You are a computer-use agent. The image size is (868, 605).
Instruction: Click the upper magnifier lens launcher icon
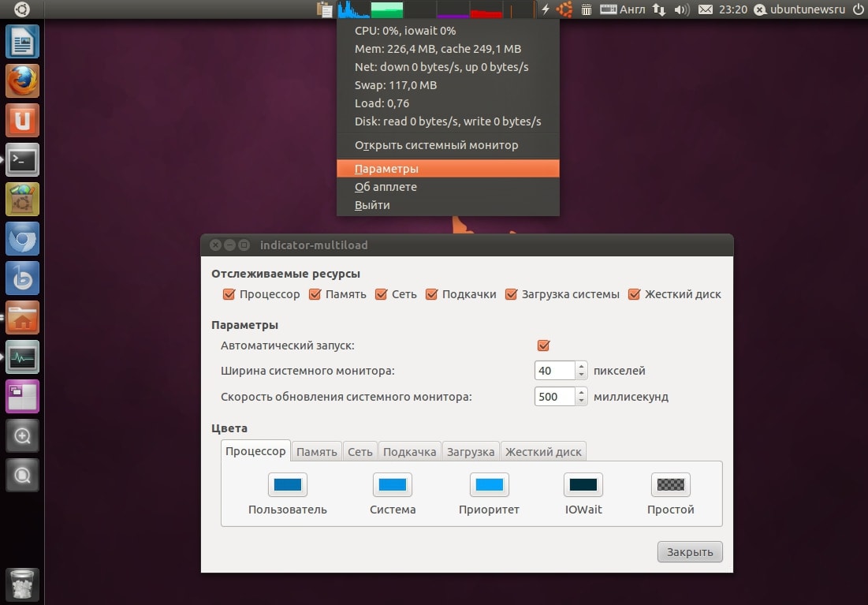click(22, 436)
